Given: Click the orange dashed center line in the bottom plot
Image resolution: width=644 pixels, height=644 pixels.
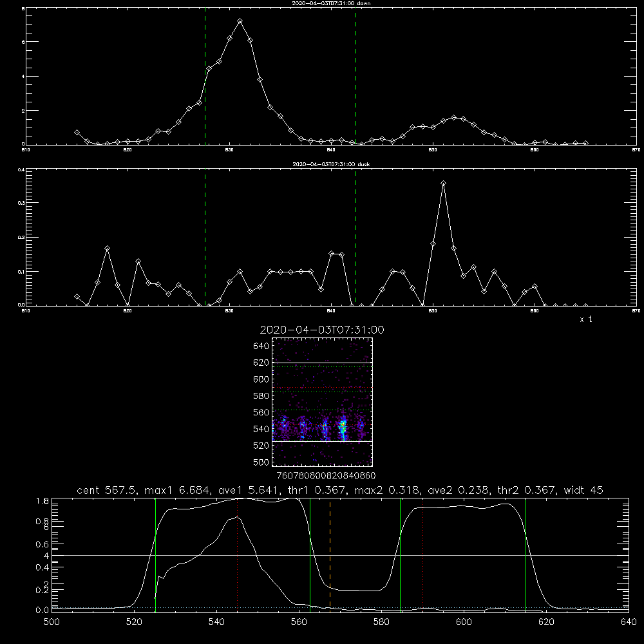Looking at the screenshot, I should point(330,555).
